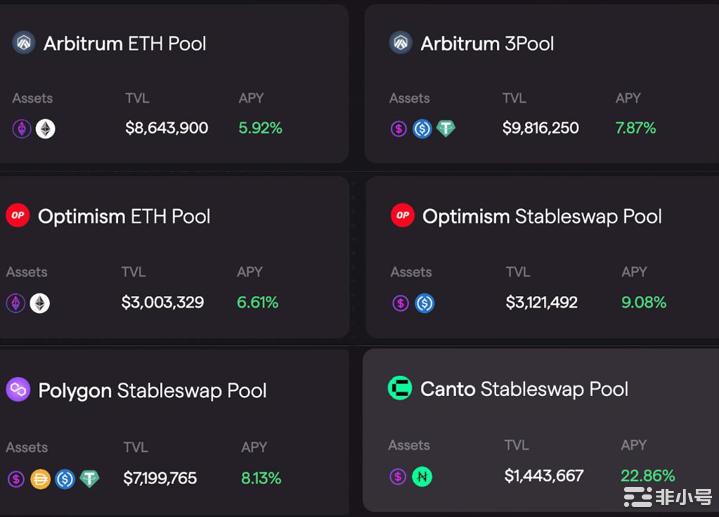Select the Ethereum asset icon in Optimism ETH Pool
The width and height of the screenshot is (719, 517).
(x=39, y=302)
